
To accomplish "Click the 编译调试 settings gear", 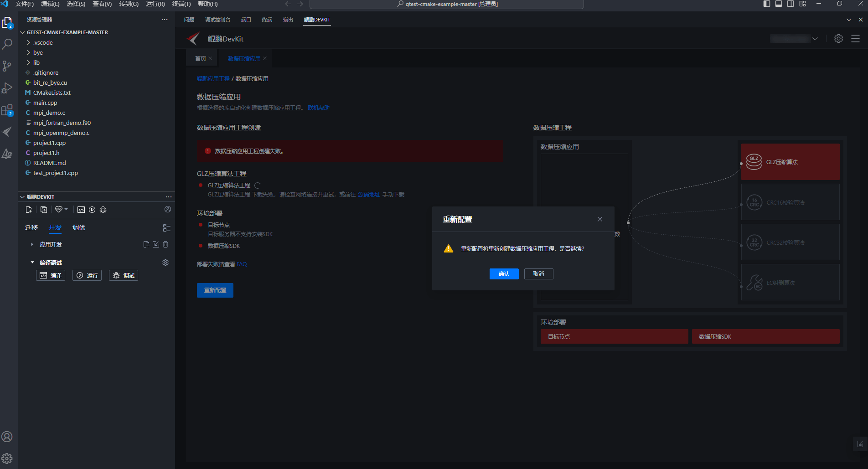I will click(165, 263).
